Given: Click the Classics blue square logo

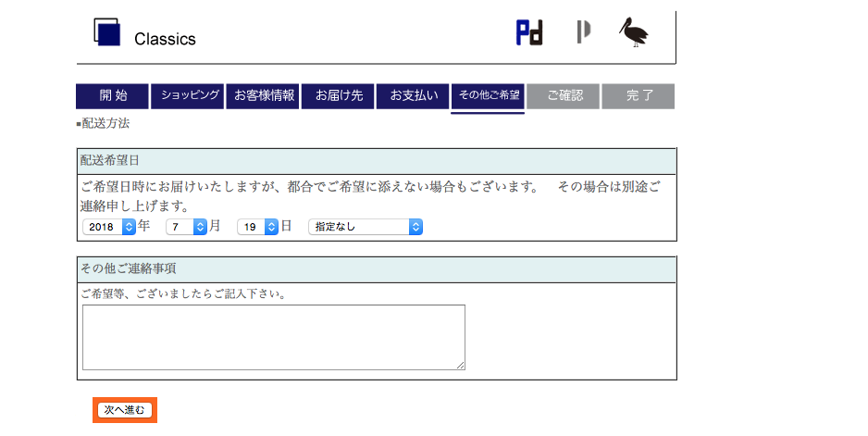Looking at the screenshot, I should (106, 32).
